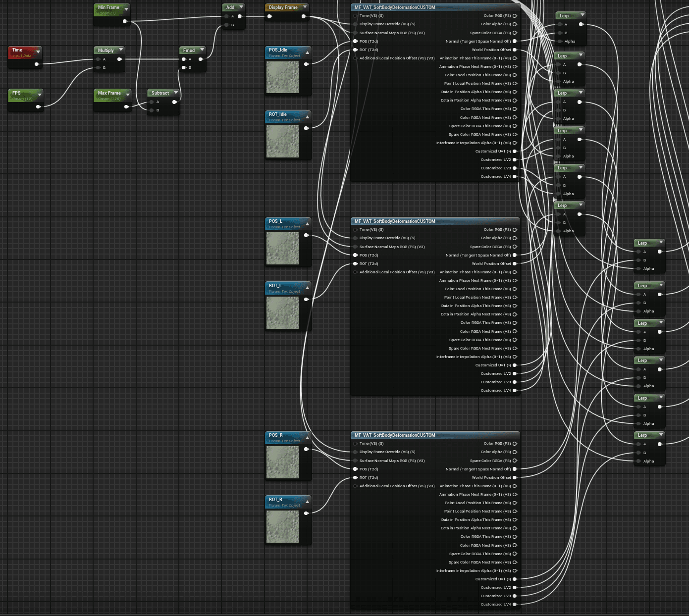This screenshot has width=689, height=616.
Task: Select the Subtract node title
Action: 160,93
